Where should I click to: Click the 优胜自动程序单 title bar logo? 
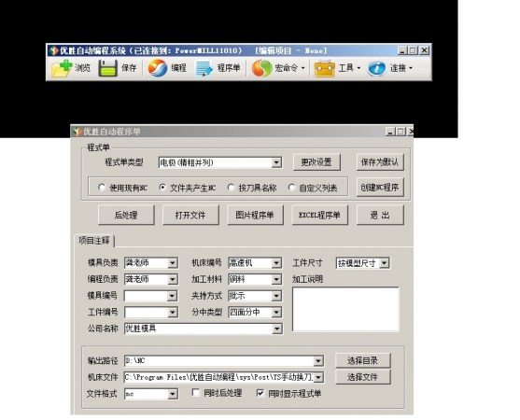click(77, 132)
